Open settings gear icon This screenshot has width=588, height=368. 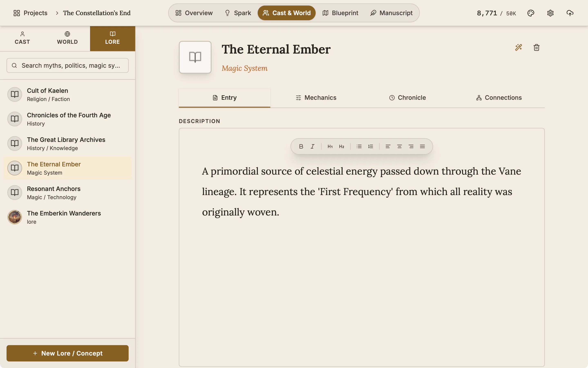550,13
